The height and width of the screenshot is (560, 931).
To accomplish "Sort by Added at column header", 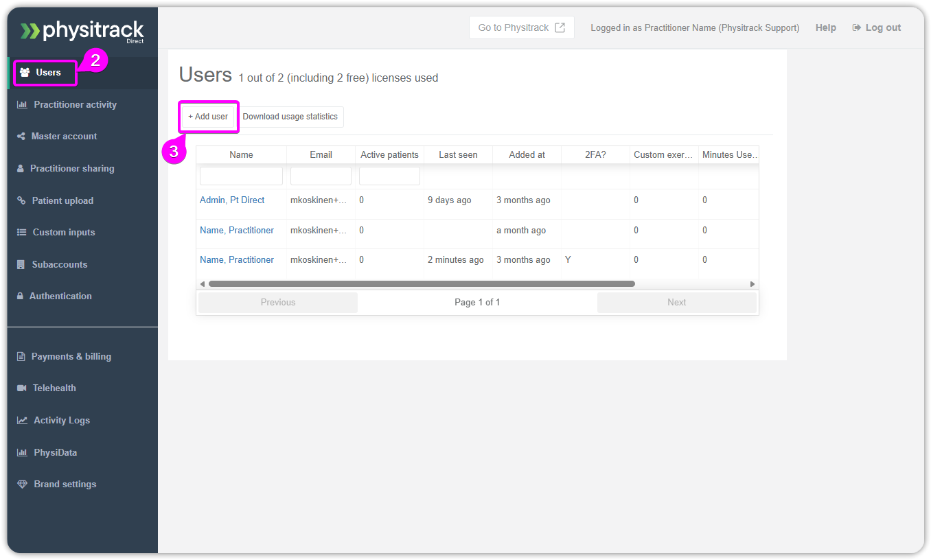I will coord(527,155).
